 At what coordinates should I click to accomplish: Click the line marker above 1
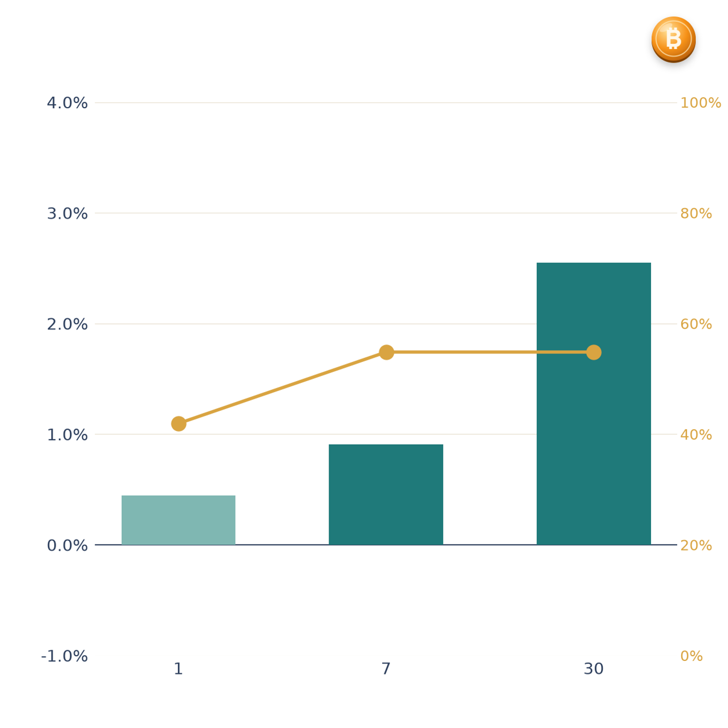tap(178, 424)
